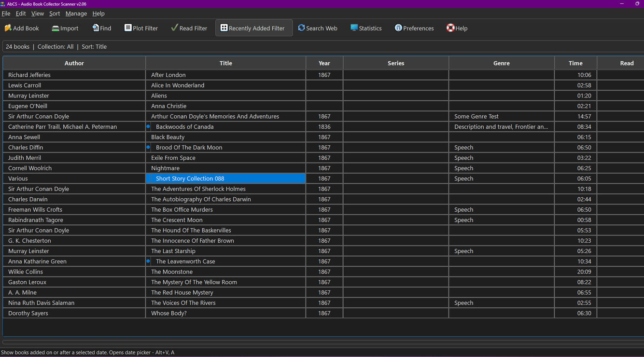Open the Find tool icon
This screenshot has width=644, height=357.
click(96, 28)
